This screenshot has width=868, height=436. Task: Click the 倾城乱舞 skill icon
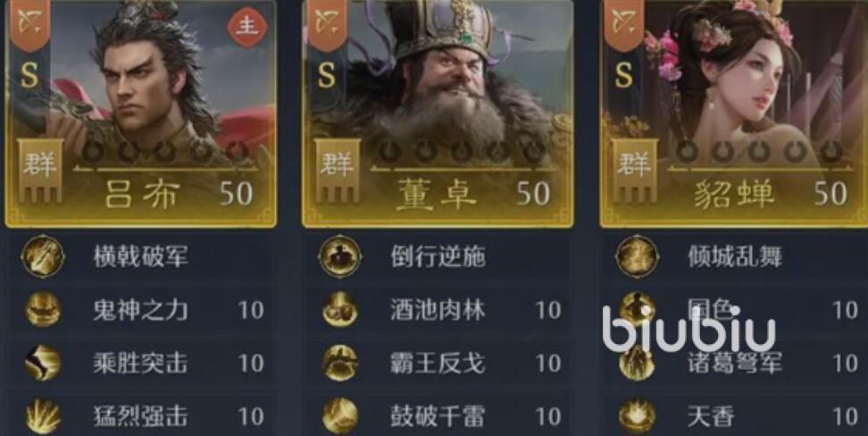[x=638, y=256]
